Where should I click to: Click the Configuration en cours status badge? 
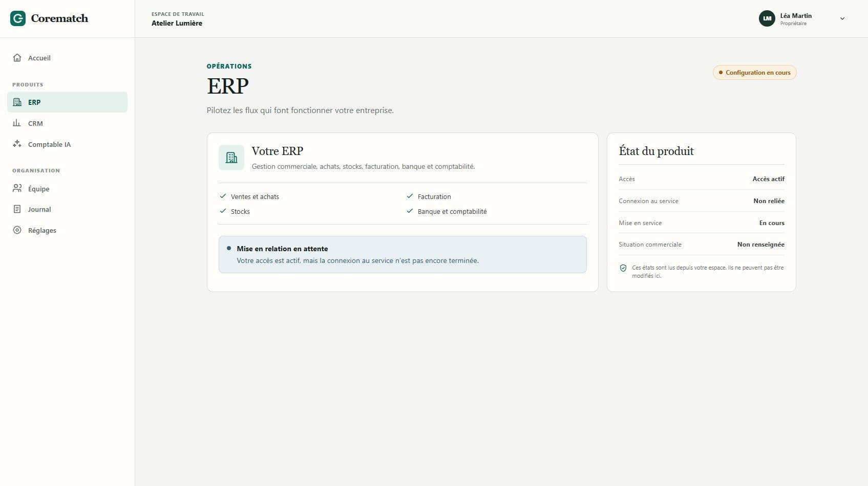754,73
